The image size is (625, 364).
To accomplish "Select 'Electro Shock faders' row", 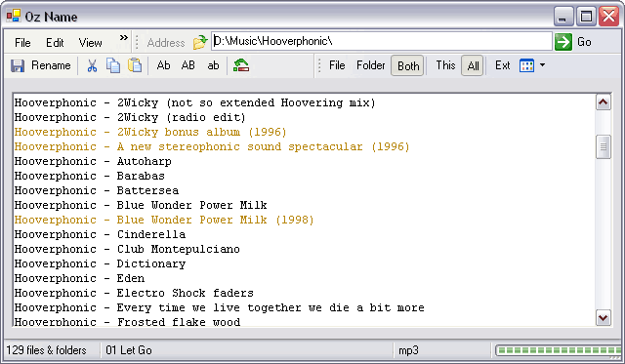I will pyautogui.click(x=134, y=294).
